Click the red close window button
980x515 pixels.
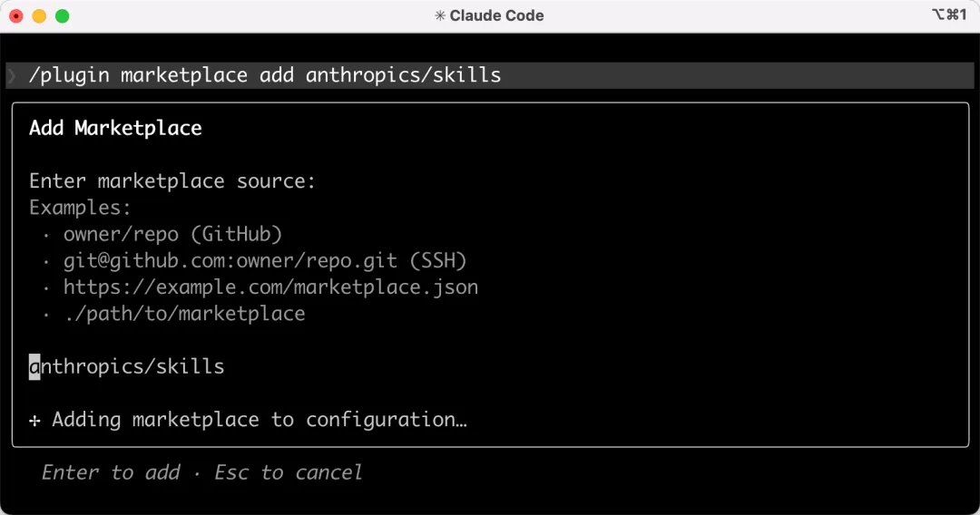[16, 15]
